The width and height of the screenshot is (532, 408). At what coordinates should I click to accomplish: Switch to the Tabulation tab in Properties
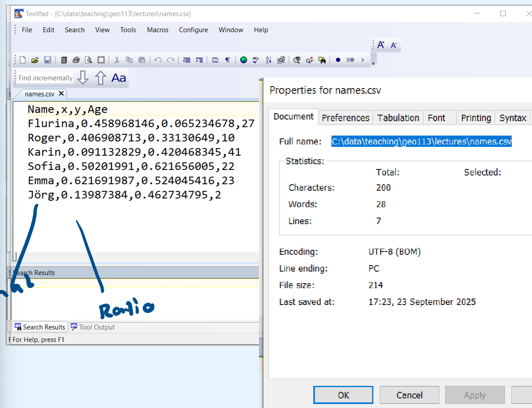398,118
